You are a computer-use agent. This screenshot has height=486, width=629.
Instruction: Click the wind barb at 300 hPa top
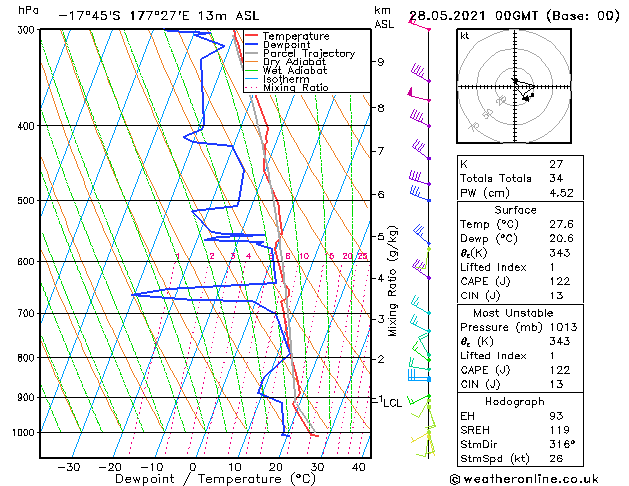tap(420, 24)
